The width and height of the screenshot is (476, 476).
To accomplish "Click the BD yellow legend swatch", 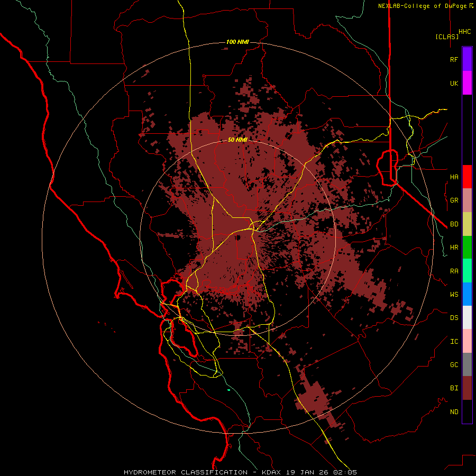I will click(x=467, y=224).
